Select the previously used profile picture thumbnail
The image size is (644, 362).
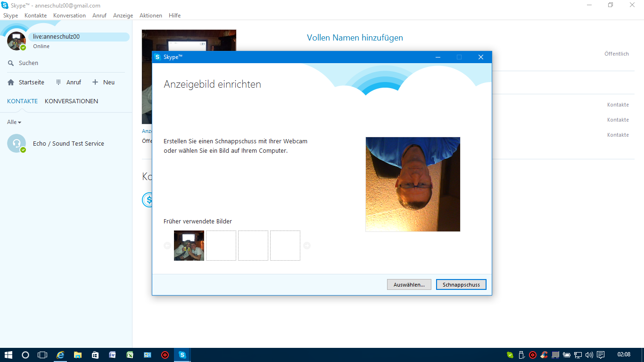[189, 246]
